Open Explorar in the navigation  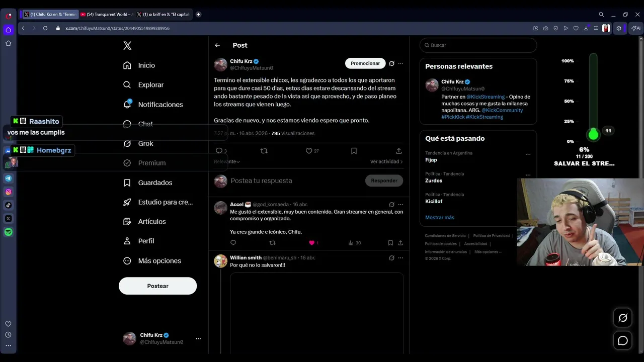[143, 85]
